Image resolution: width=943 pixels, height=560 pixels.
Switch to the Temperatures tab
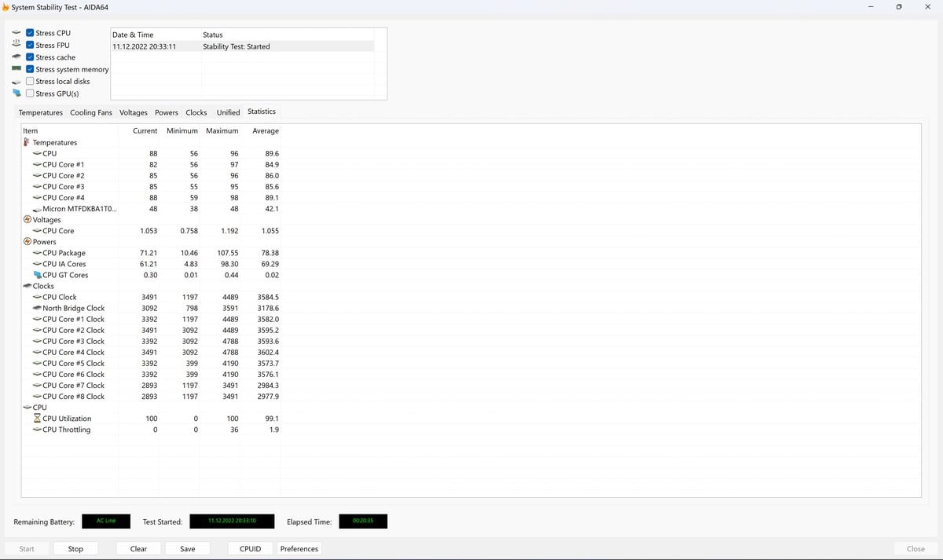click(41, 112)
